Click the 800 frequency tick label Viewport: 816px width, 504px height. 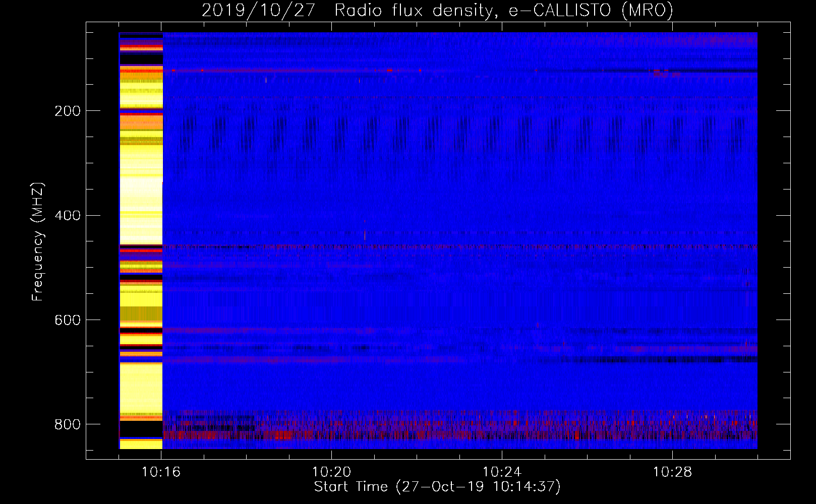[68, 424]
